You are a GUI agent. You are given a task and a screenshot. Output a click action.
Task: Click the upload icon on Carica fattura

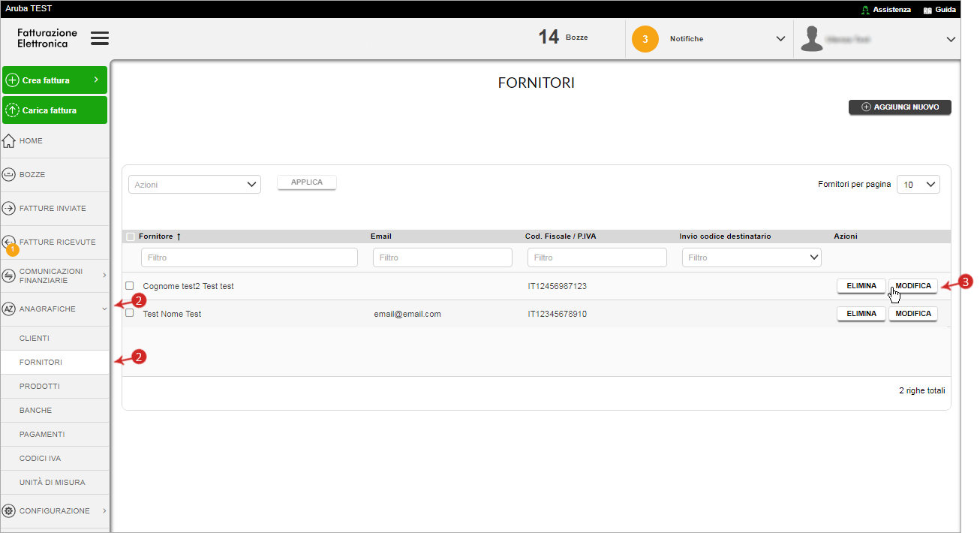[x=12, y=110]
